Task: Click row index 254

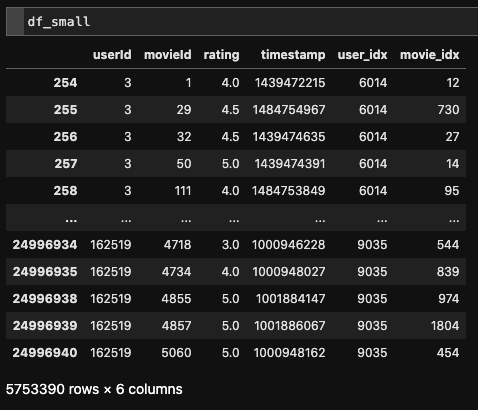Action: [x=65, y=82]
